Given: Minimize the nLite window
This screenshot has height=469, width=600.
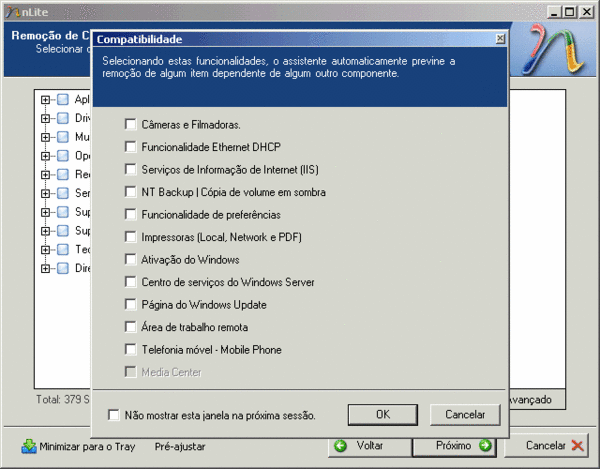Looking at the screenshot, I should (554, 12).
